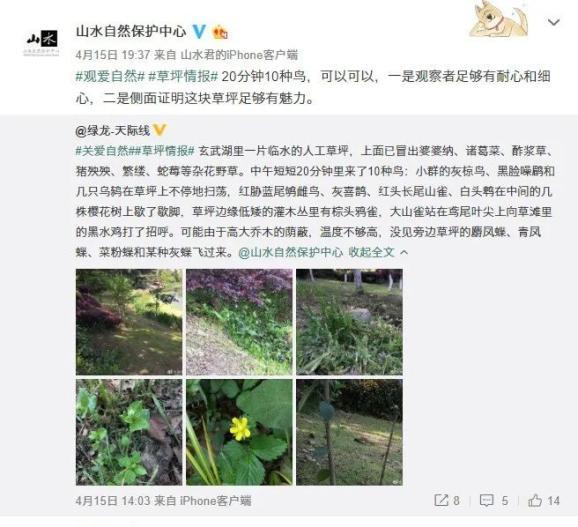Open the comments icon showing 5
This screenshot has width=578, height=527.
pyautogui.click(x=494, y=500)
